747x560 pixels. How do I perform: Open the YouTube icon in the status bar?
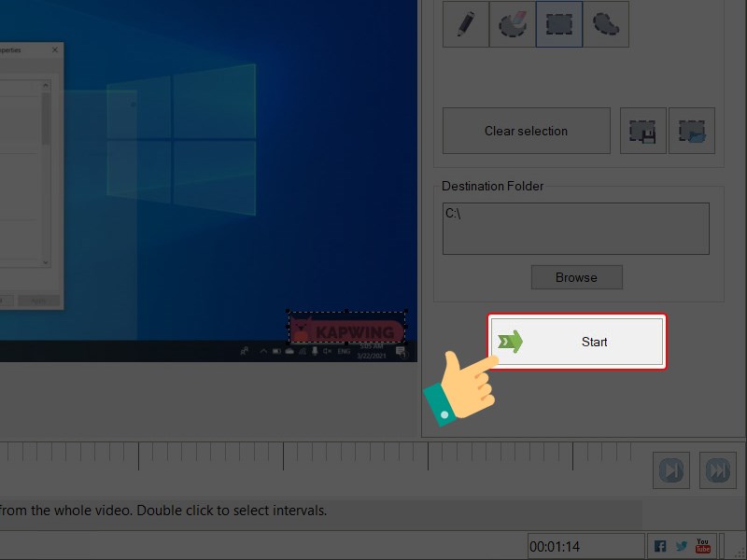(x=703, y=545)
